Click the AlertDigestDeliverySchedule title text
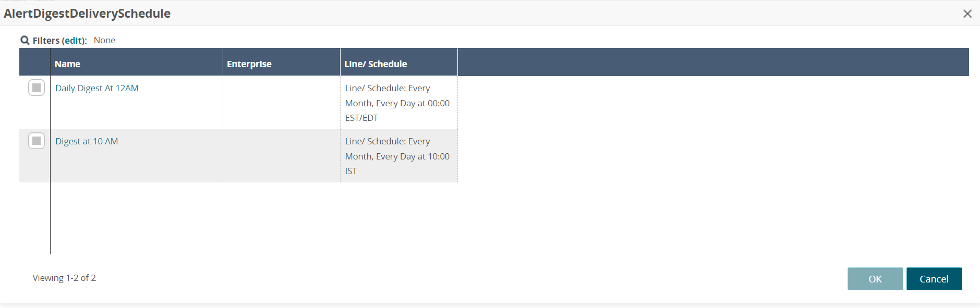Image resolution: width=980 pixels, height=308 pixels. (x=87, y=14)
